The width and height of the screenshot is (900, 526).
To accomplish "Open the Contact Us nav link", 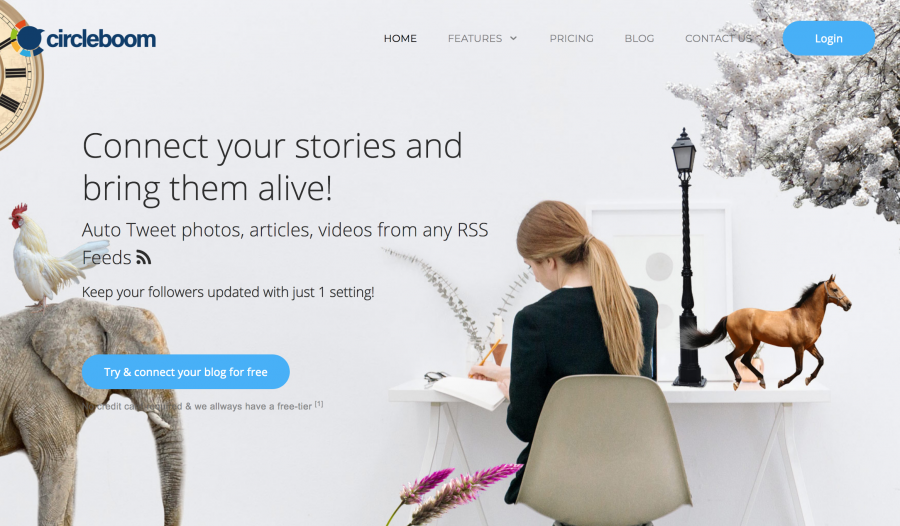I will click(x=718, y=38).
